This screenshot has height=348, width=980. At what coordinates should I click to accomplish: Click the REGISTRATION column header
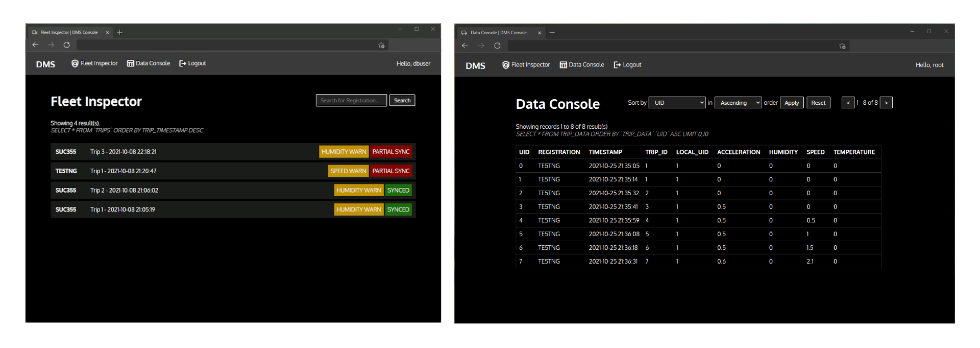tap(559, 152)
